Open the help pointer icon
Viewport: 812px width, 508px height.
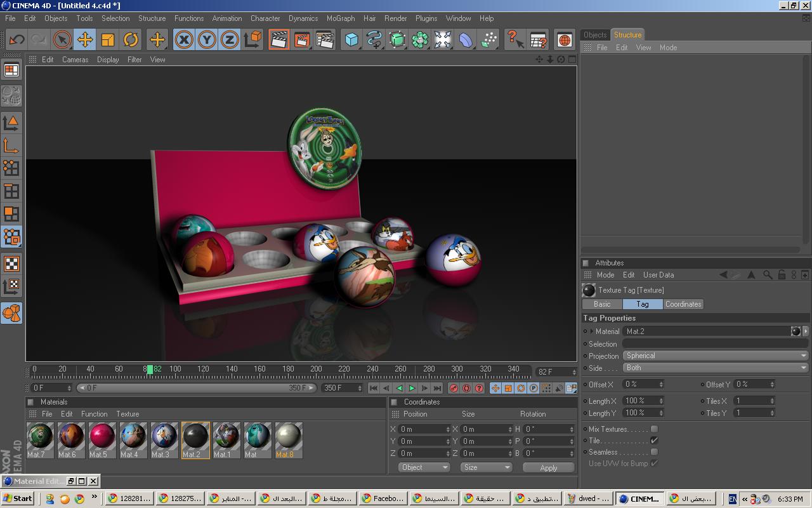pyautogui.click(x=515, y=40)
